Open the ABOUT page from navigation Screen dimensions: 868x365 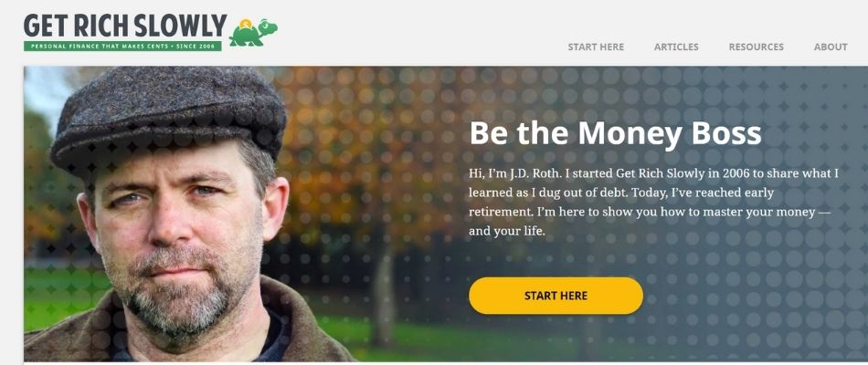(831, 47)
